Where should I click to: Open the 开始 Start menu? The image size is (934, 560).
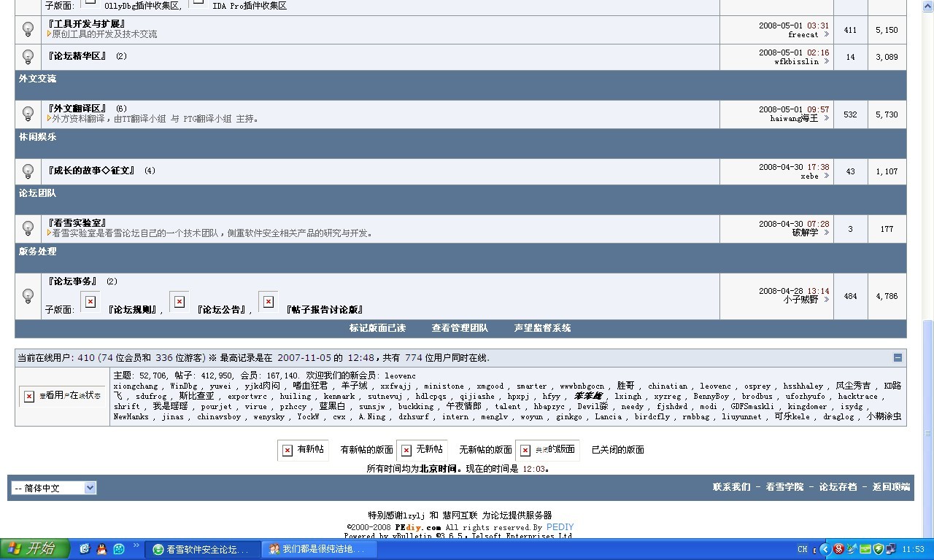click(x=35, y=549)
